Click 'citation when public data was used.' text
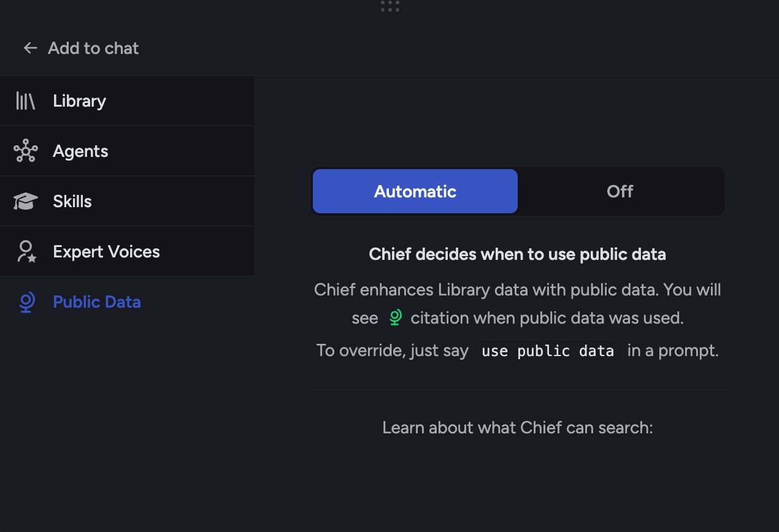Image resolution: width=779 pixels, height=532 pixels. click(x=547, y=318)
